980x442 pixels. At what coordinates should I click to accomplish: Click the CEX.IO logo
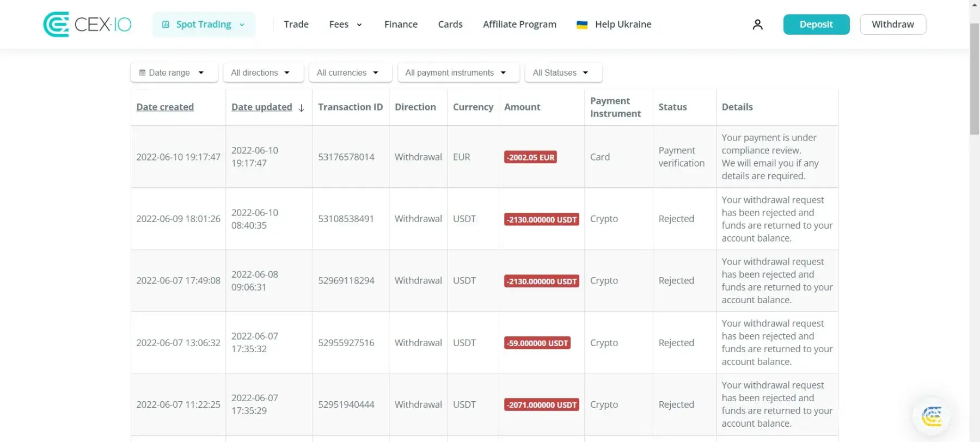[87, 24]
